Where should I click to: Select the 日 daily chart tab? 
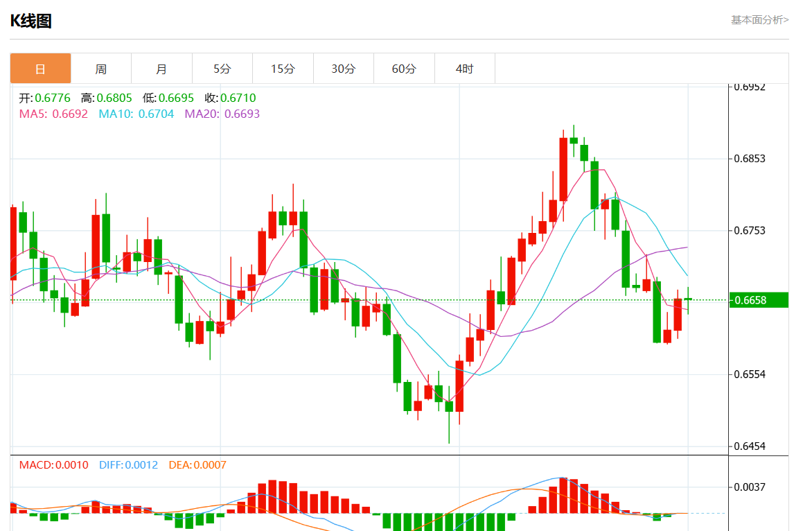40,69
